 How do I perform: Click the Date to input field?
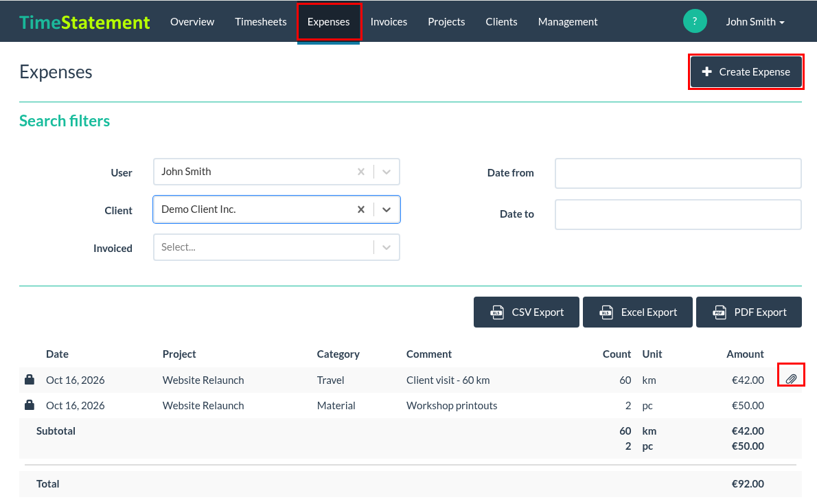tap(678, 214)
